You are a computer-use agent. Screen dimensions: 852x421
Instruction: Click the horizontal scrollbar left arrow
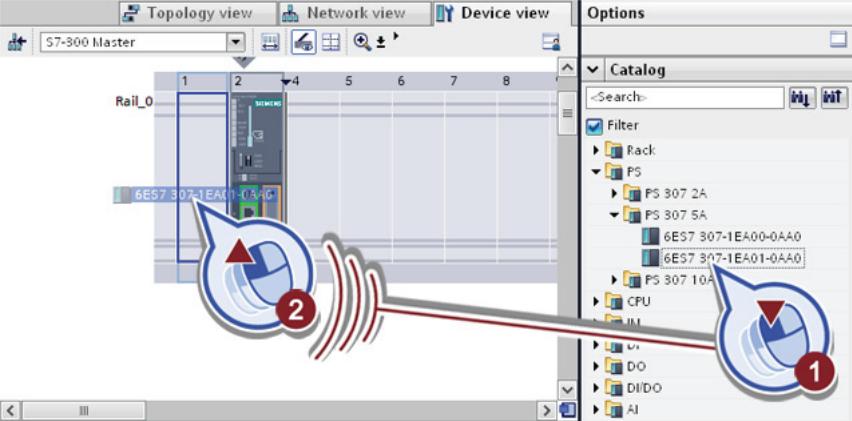point(10,410)
